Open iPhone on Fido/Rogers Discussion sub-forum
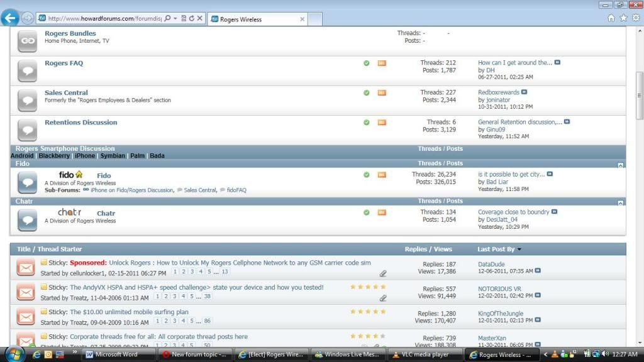Viewport: 644px width, 362px height. pyautogui.click(x=132, y=190)
